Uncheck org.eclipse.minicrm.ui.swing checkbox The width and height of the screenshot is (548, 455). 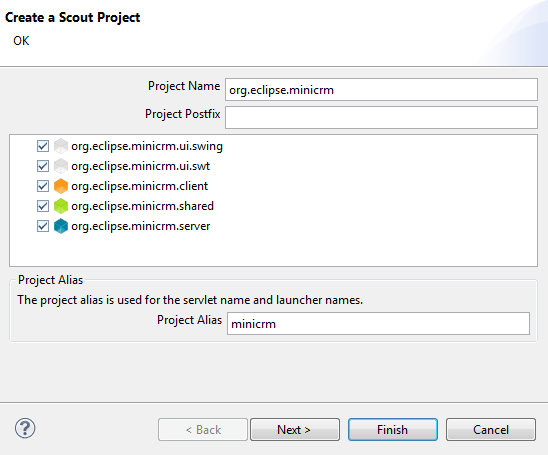[43, 146]
